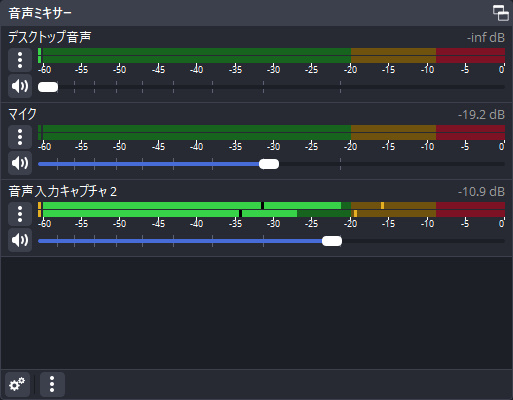The height and width of the screenshot is (400, 513).
Task: Mute the デスクトップ音声 speaker icon
Action: pos(20,86)
